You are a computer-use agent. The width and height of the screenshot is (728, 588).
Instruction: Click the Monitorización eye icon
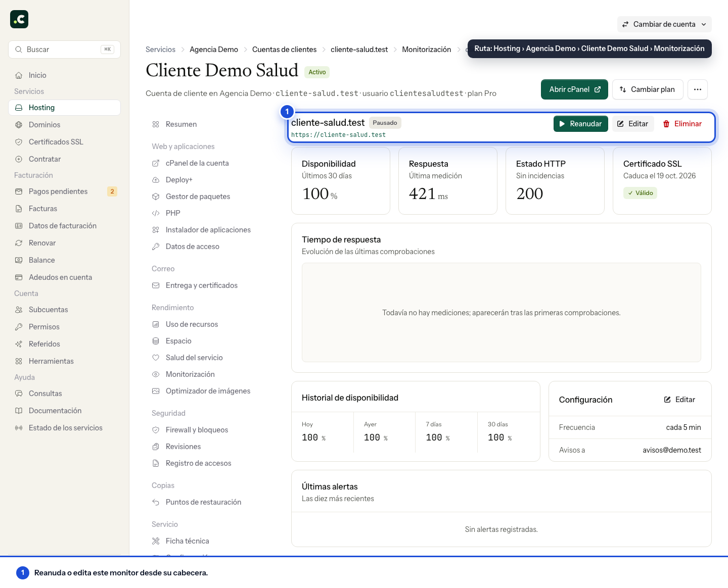pyautogui.click(x=156, y=374)
